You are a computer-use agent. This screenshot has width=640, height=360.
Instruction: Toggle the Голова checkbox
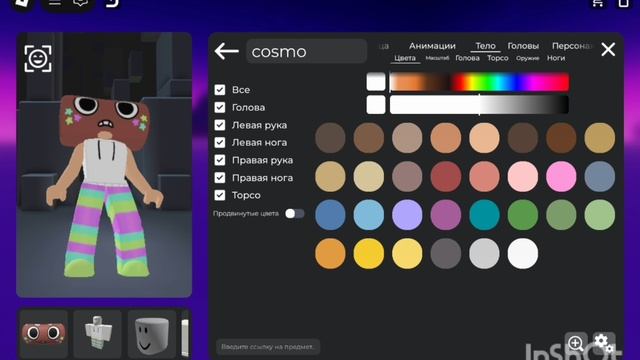pos(220,107)
